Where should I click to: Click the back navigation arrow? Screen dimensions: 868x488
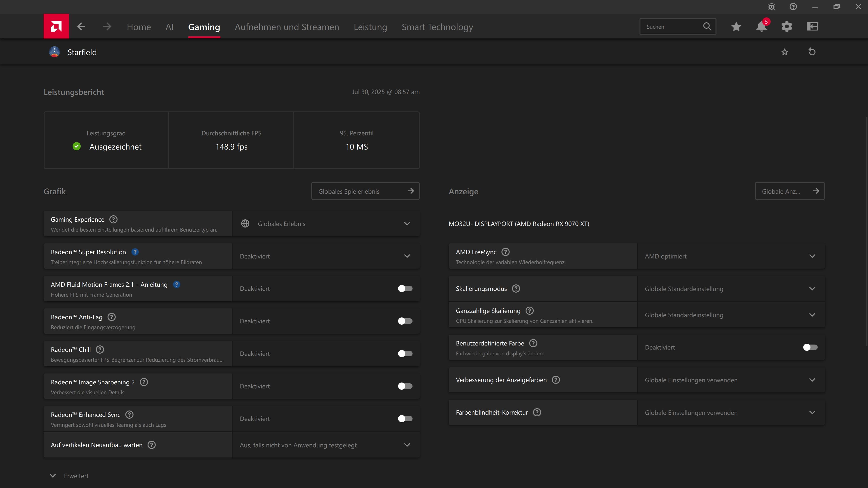[81, 27]
